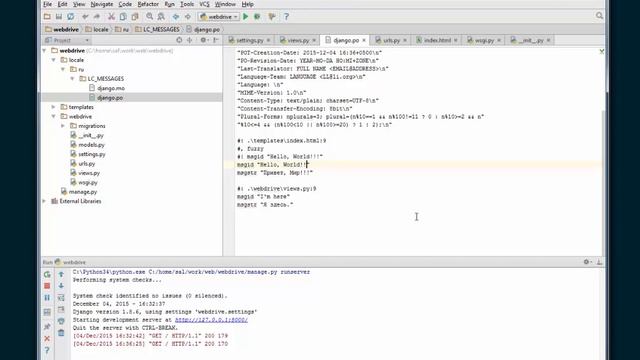Viewport: 640px width, 360px height.
Task: Expand the templates folder
Action: [x=54, y=107]
